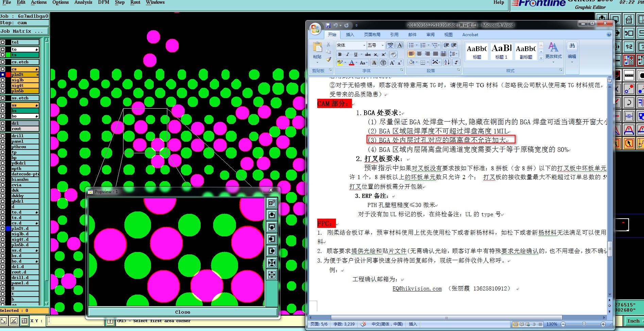Open the Analysis menu in Genesis
The height and width of the screenshot is (331, 644).
point(83,2)
